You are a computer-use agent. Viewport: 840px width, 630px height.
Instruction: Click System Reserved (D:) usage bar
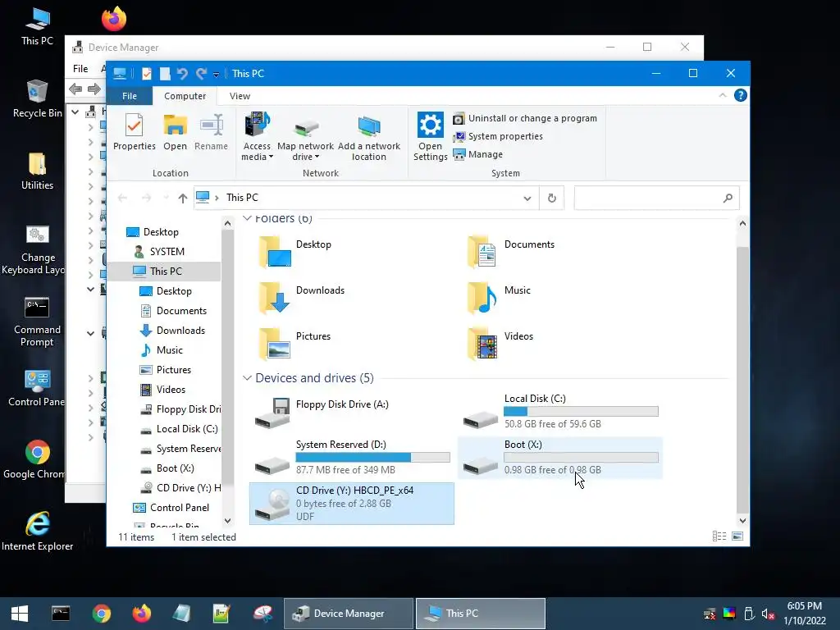coord(373,458)
